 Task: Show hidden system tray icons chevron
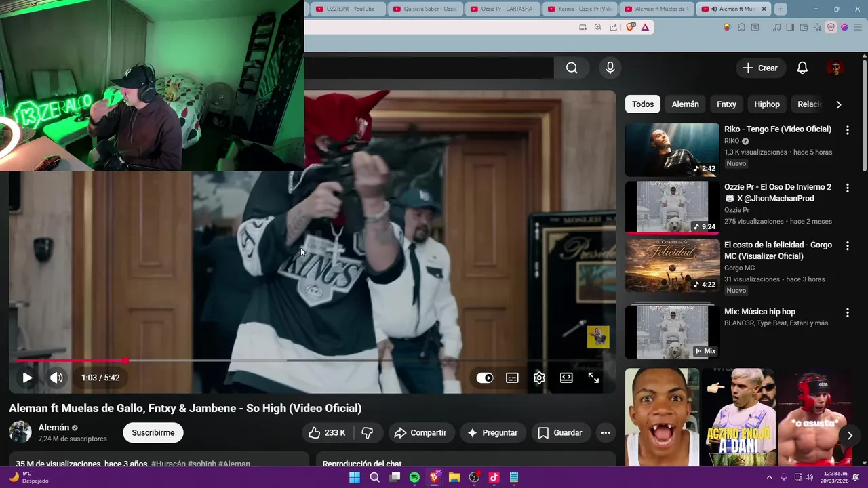pyautogui.click(x=769, y=477)
